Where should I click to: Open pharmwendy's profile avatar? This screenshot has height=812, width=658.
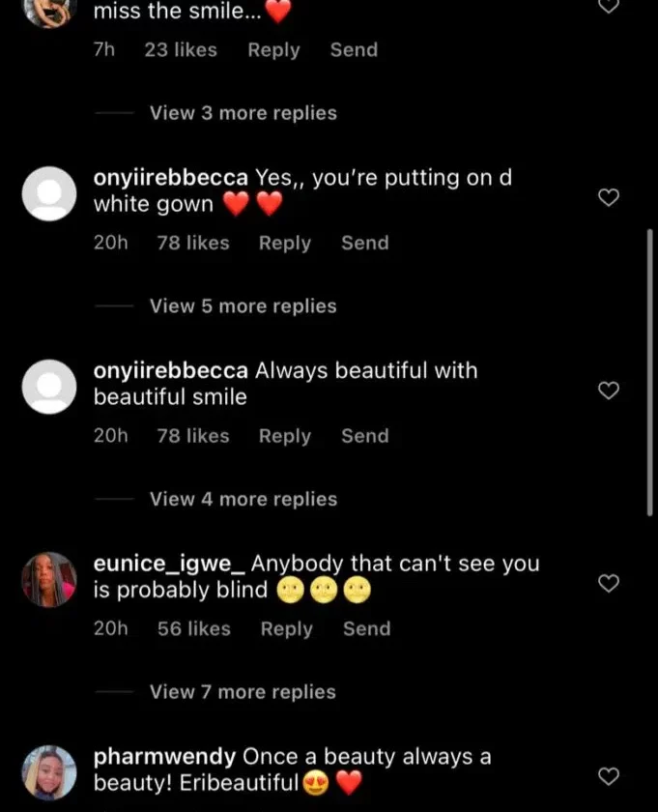pos(48,772)
